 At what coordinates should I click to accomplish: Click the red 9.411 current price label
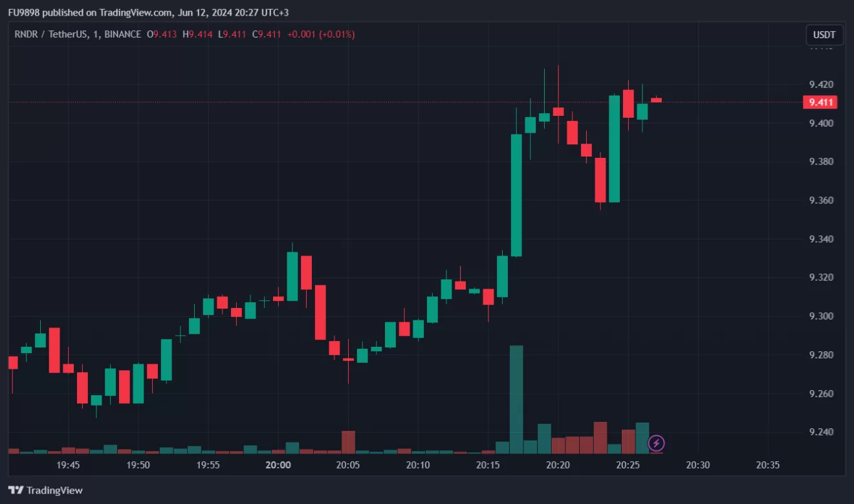point(820,102)
